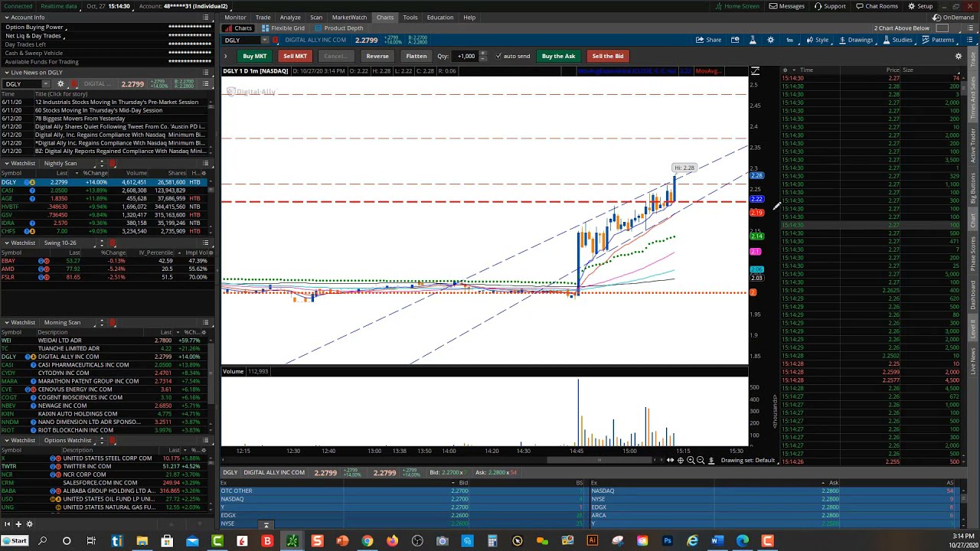Click Buy the Ask button
This screenshot has height=551, width=980.
point(558,56)
